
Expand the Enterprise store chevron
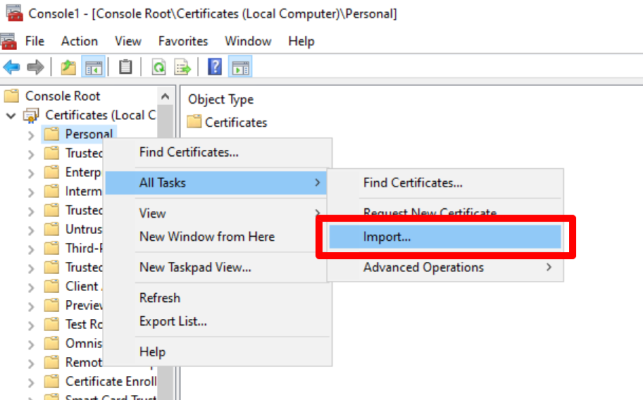(31, 173)
